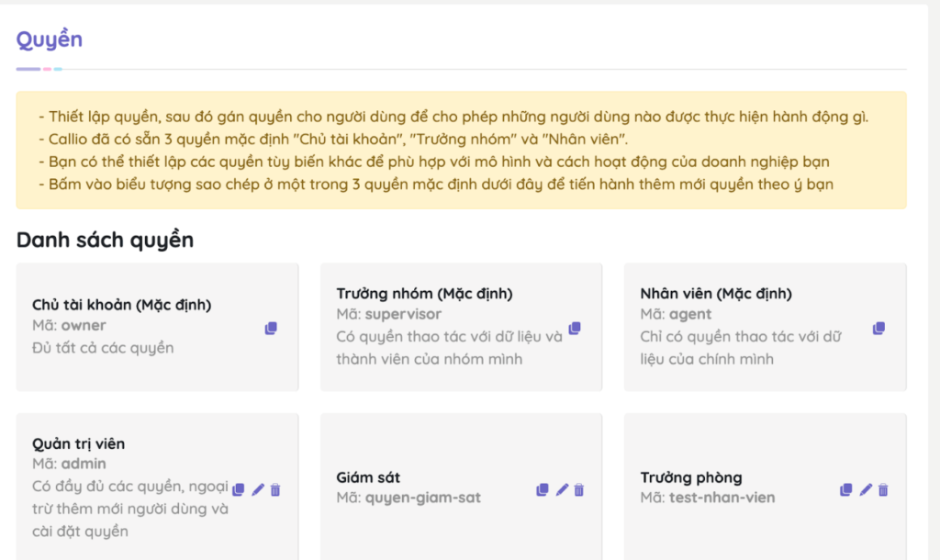
Task: Remove the Trưởng phòng role via trash icon
Action: tap(882, 490)
